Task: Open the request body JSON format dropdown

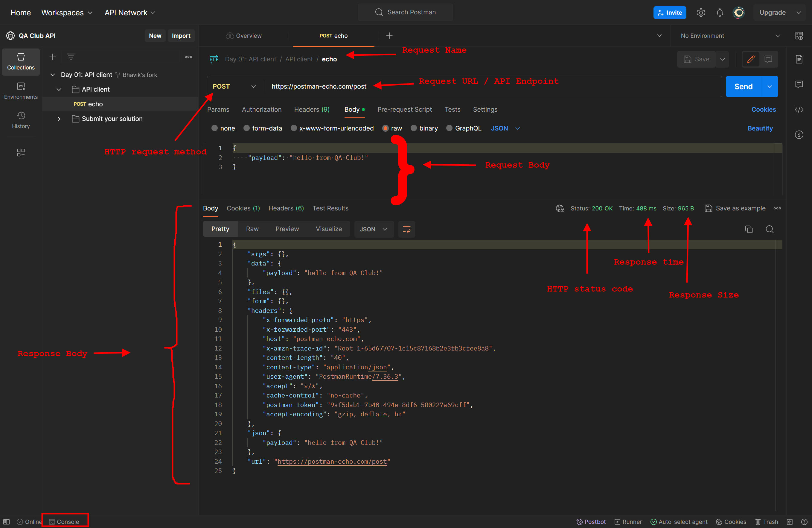Action: click(x=505, y=128)
